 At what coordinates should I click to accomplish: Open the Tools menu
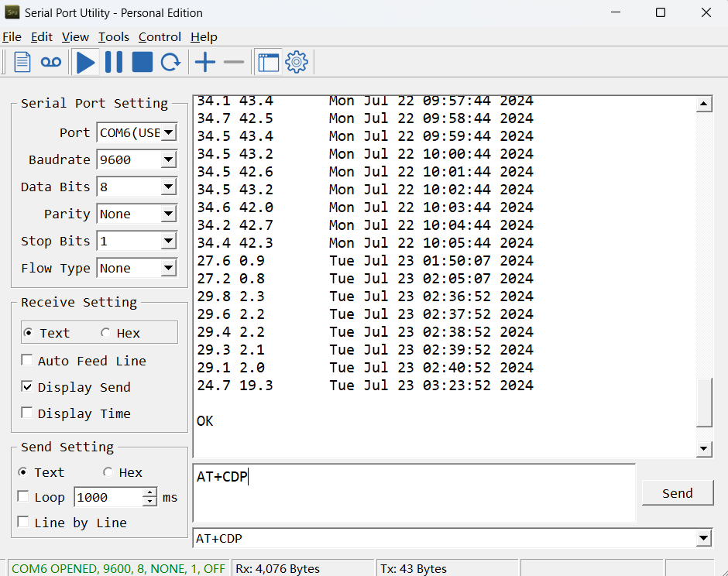(113, 37)
